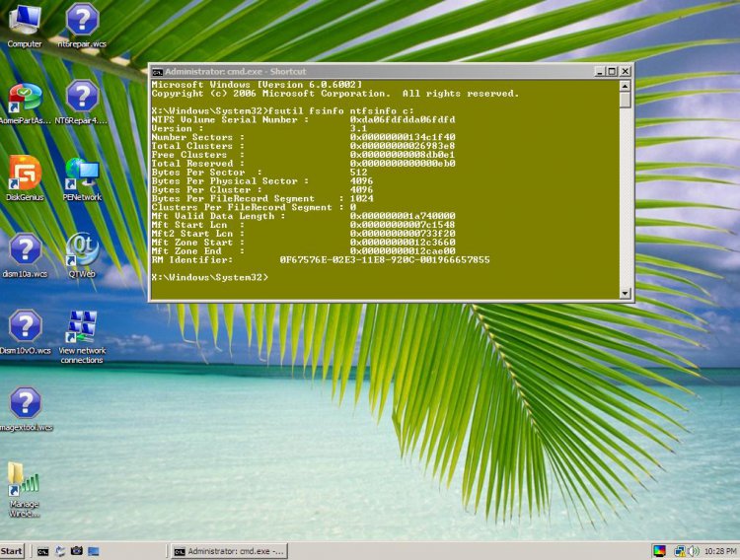Open QTWeb browser shortcut
This screenshot has width=740, height=560.
pyautogui.click(x=82, y=255)
